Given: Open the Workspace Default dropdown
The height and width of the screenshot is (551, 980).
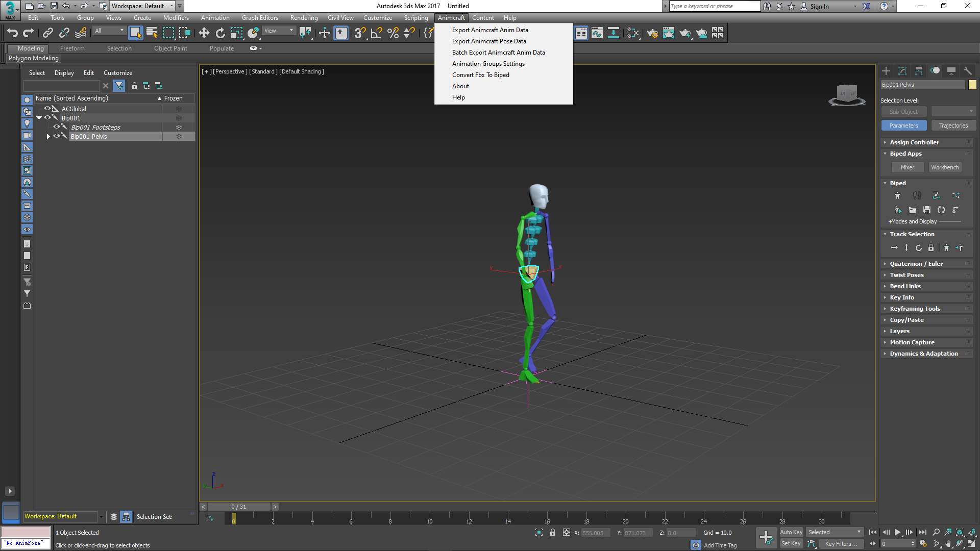Looking at the screenshot, I should tap(142, 6).
